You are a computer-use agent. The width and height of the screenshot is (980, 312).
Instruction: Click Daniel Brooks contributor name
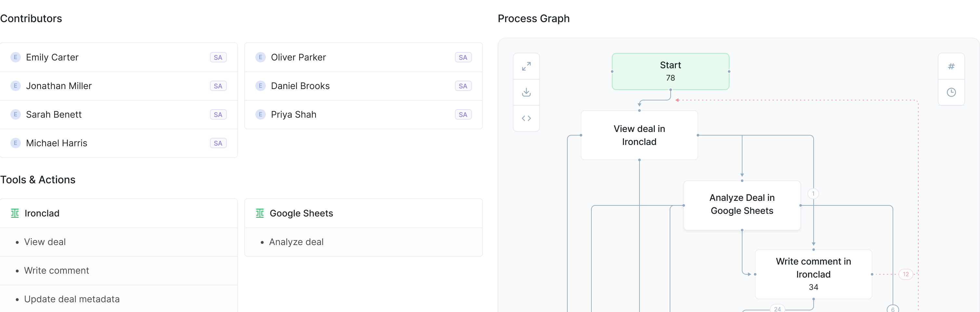(x=300, y=85)
